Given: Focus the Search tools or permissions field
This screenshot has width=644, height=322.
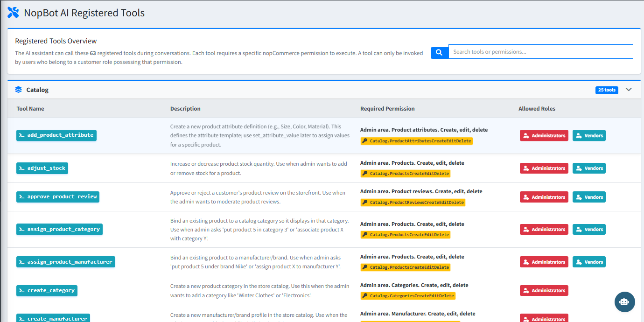Looking at the screenshot, I should 540,52.
